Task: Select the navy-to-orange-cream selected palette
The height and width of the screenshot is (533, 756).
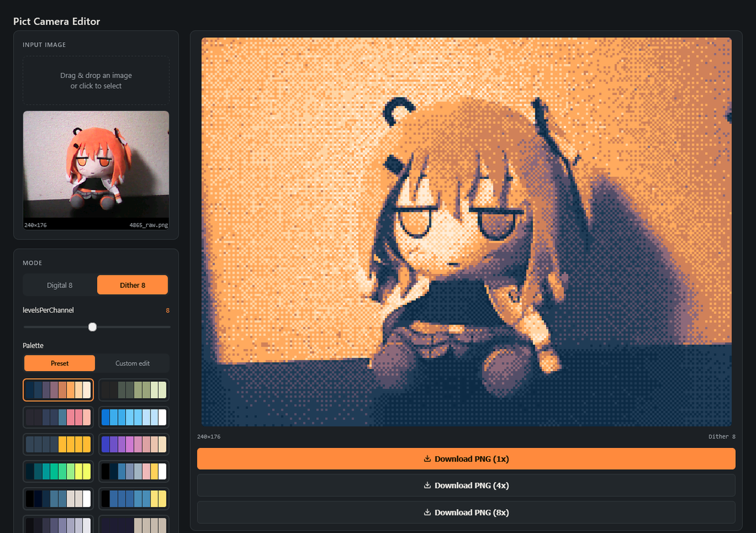Action: (58, 390)
